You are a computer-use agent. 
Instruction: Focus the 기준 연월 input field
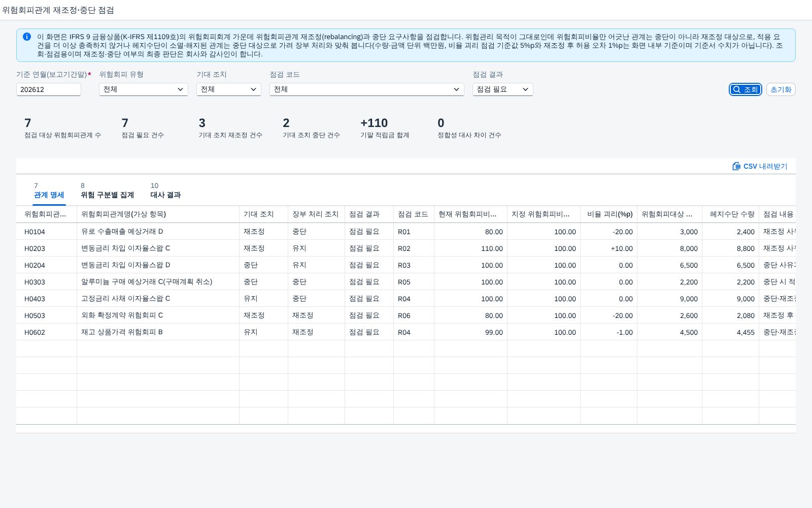pyautogui.click(x=49, y=89)
